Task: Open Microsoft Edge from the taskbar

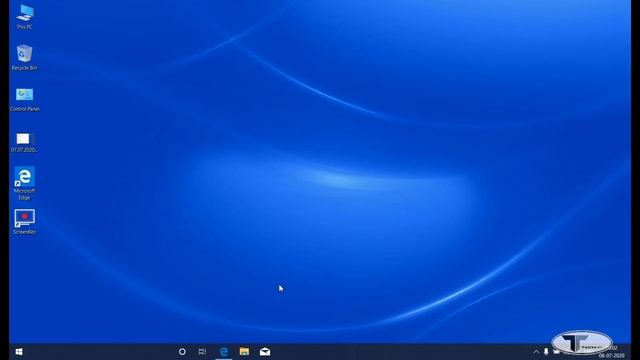Action: (x=224, y=351)
